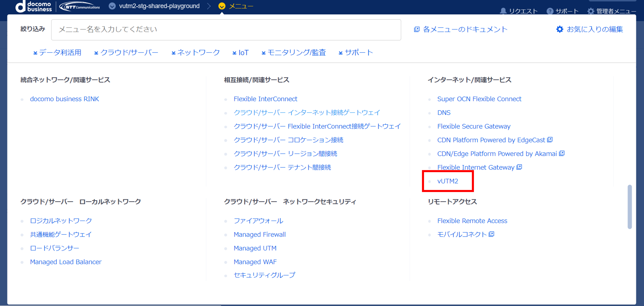This screenshot has width=644, height=306.
Task: Open 共通機能ゲートウェイ
Action: [61, 235]
